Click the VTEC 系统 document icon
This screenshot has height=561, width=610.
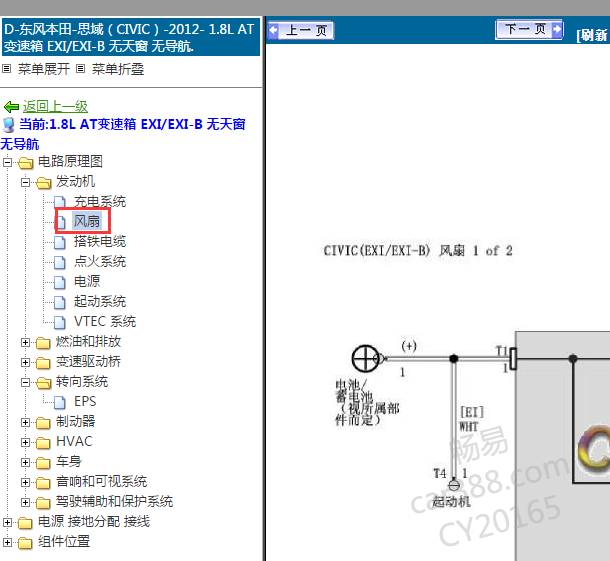(x=60, y=322)
